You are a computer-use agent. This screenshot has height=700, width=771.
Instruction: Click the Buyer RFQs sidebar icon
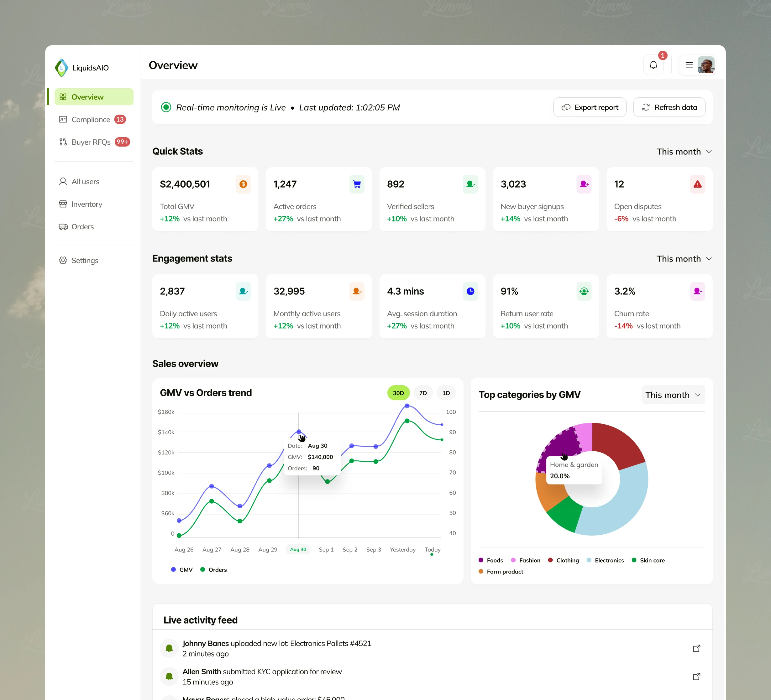[63, 142]
